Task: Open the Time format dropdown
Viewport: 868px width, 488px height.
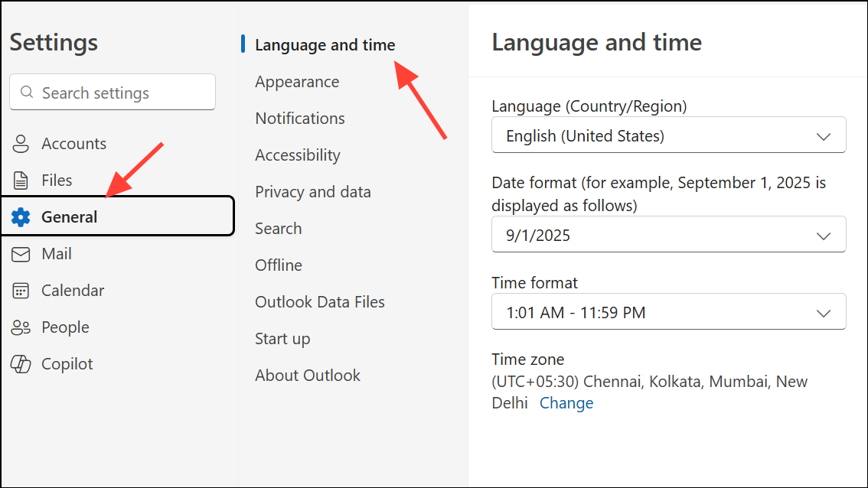Action: (668, 312)
